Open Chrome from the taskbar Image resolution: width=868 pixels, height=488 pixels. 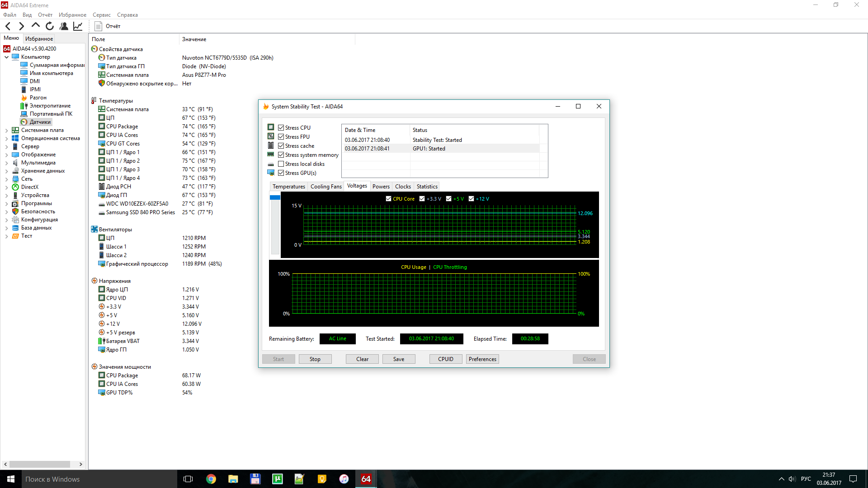211,479
